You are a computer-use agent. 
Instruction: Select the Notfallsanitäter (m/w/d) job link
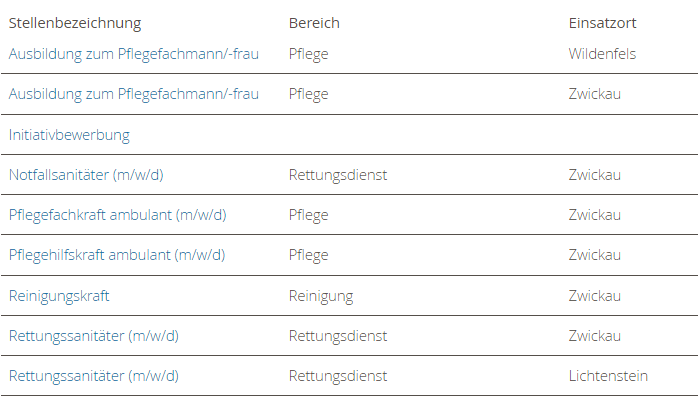pyautogui.click(x=86, y=175)
